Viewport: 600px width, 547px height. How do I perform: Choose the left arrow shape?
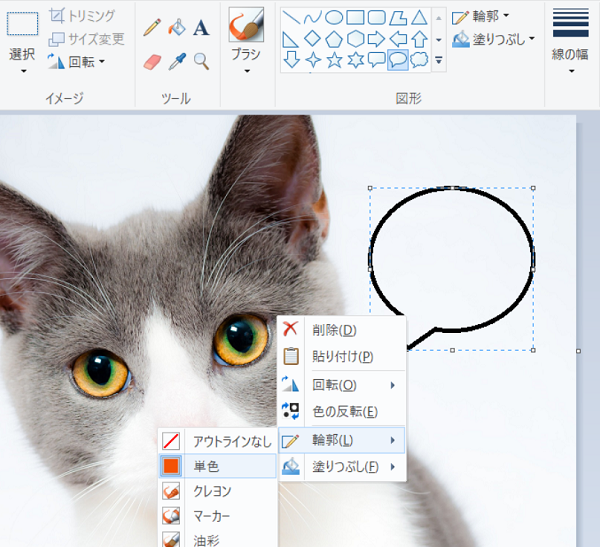(398, 39)
